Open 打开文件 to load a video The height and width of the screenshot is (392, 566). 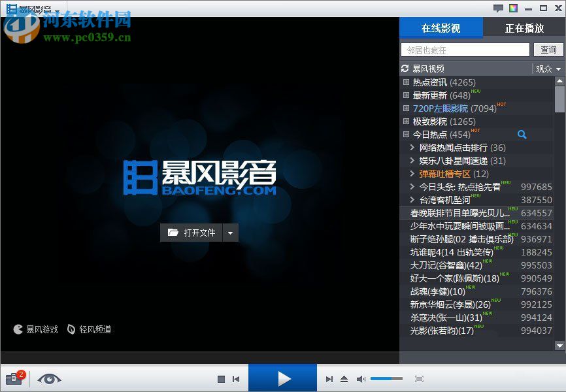pos(194,232)
